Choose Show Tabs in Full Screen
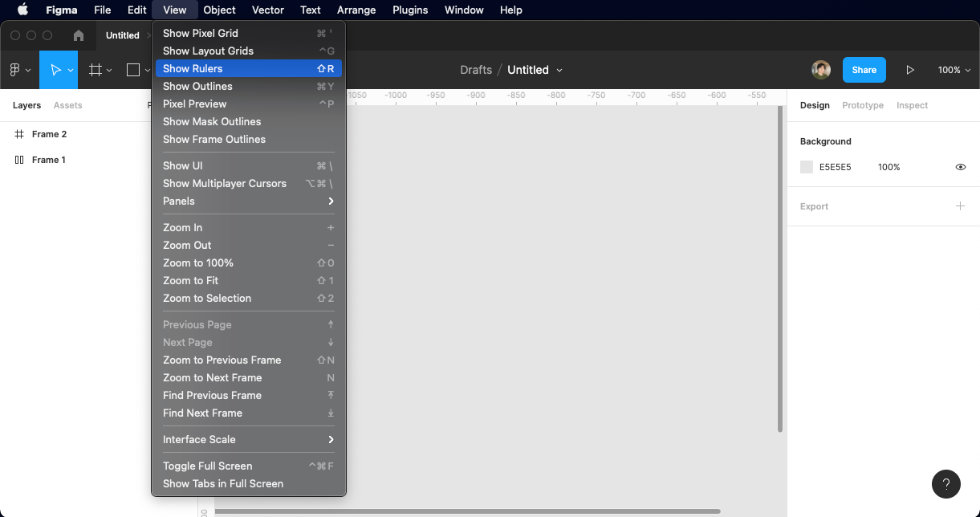The height and width of the screenshot is (517, 980). pos(249,483)
